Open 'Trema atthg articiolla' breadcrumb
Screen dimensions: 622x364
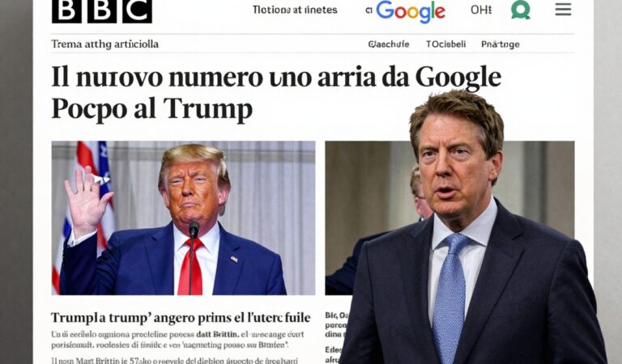(x=104, y=44)
